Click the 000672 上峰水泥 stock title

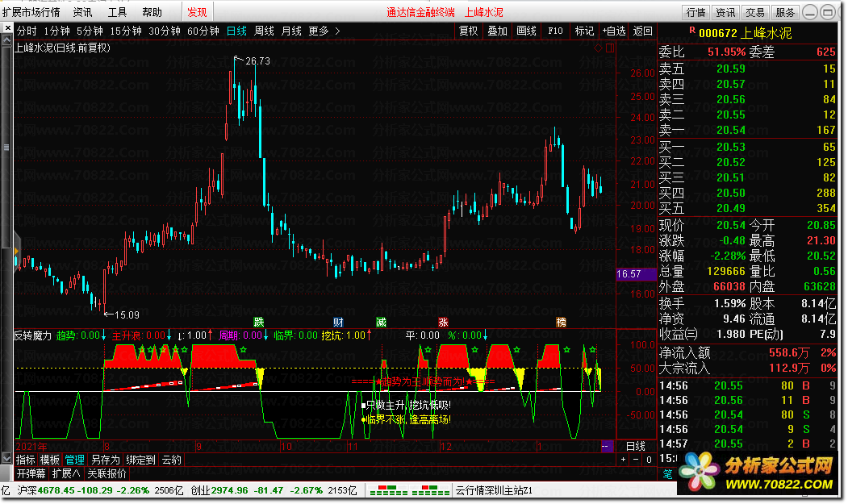[745, 33]
